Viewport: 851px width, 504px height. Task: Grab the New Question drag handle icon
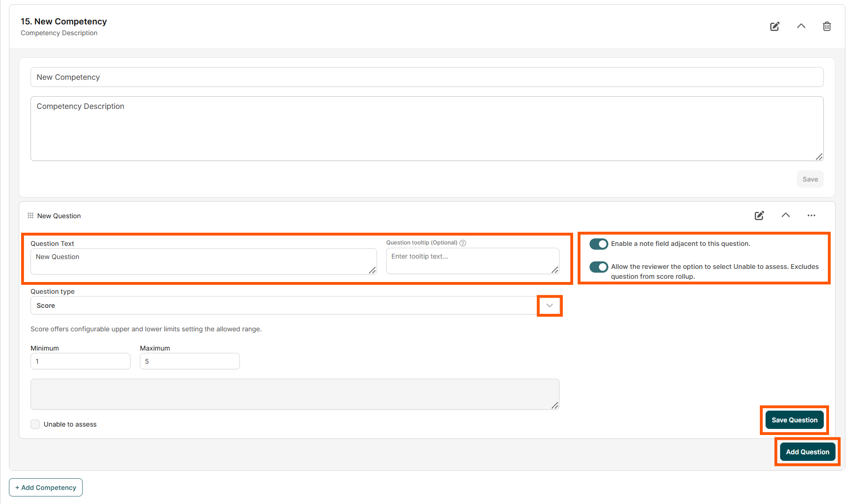point(31,215)
